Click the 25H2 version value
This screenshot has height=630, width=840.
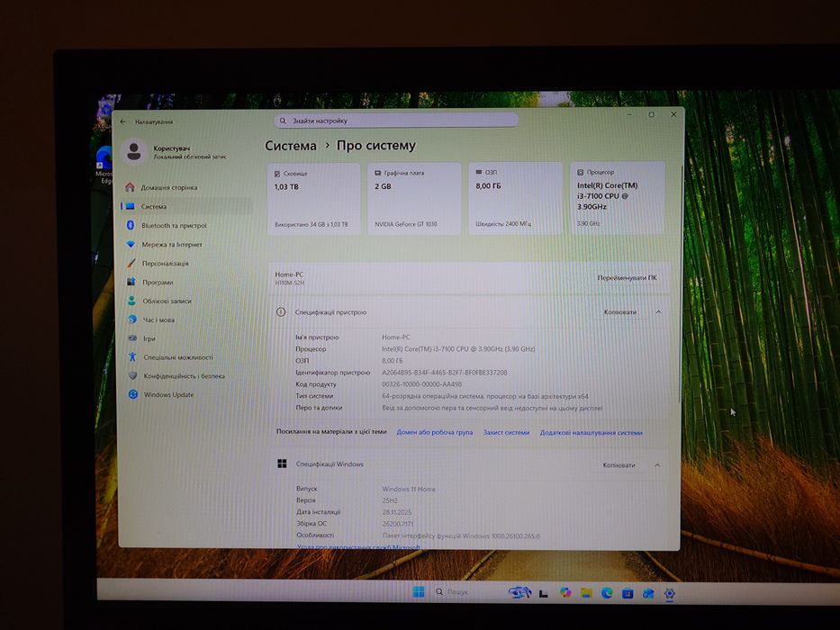pos(390,501)
